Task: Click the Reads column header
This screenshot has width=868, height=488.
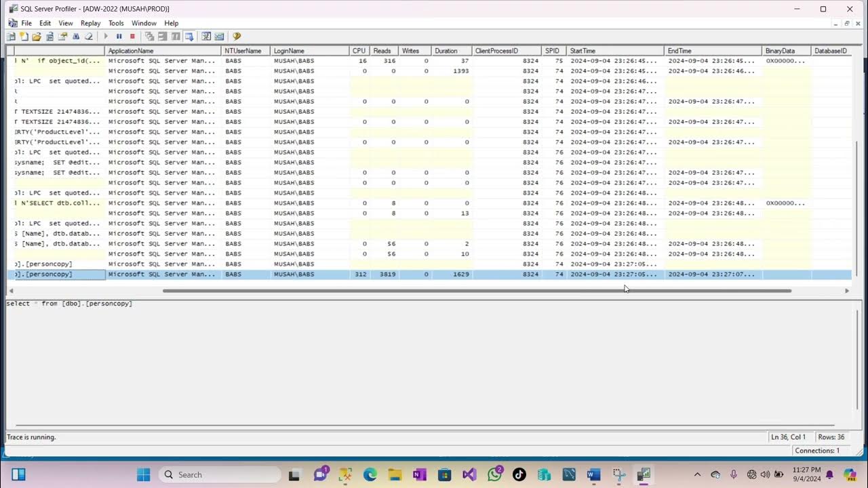Action: (384, 51)
